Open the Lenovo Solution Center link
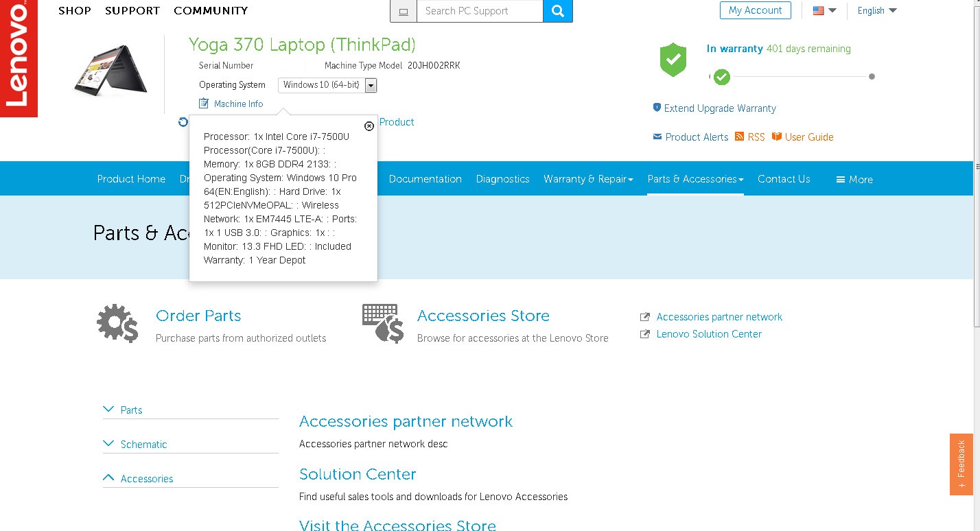This screenshot has width=980, height=531. click(708, 334)
